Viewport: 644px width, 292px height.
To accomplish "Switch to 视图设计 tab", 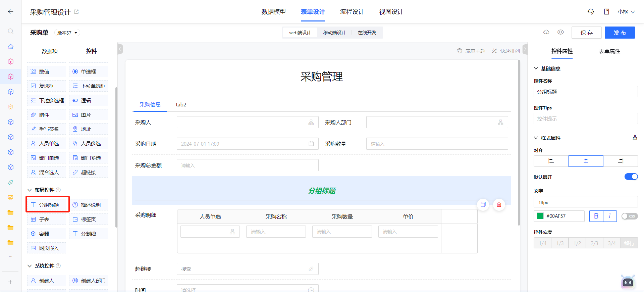I will point(391,12).
